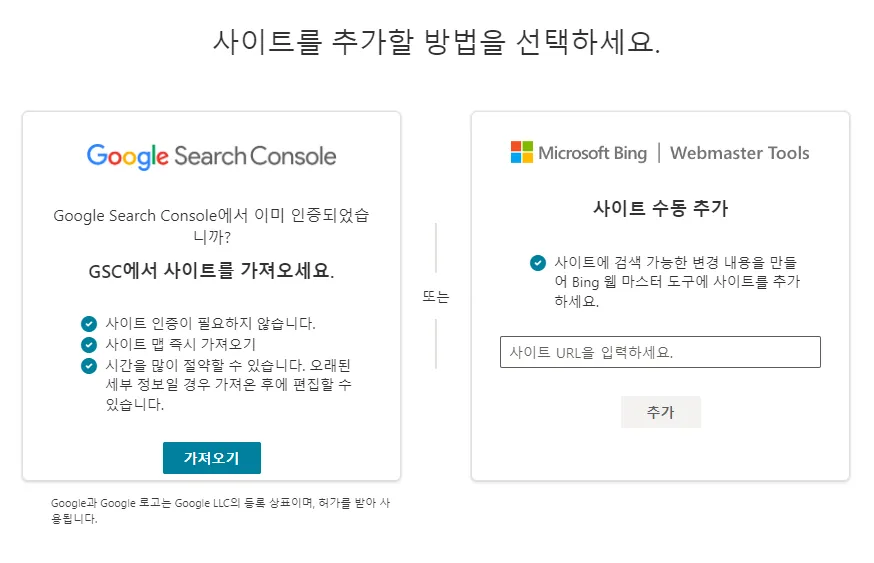Screen dimensions: 874x563
Task: Click the Google Search Console logo
Action: pos(211,156)
